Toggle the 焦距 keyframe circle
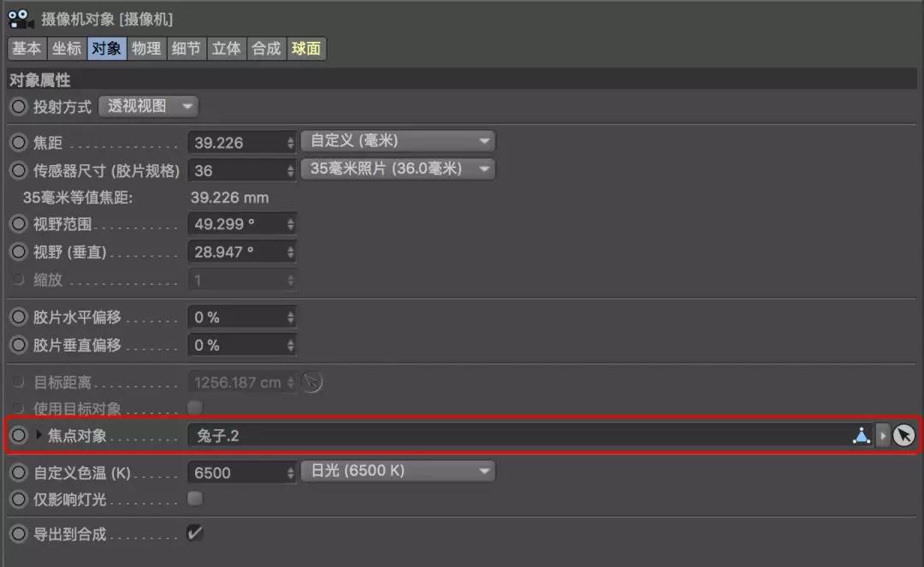 (19, 143)
